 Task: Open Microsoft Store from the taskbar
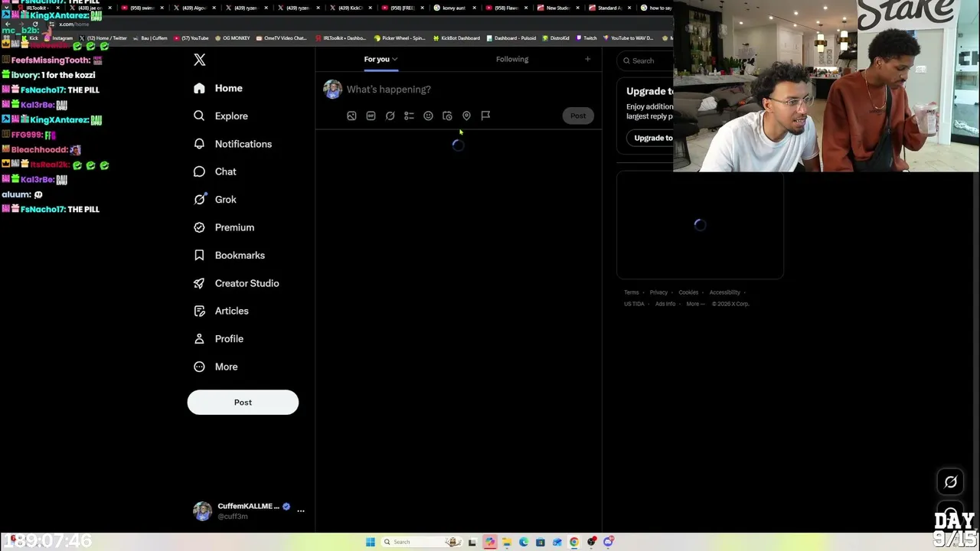(541, 542)
